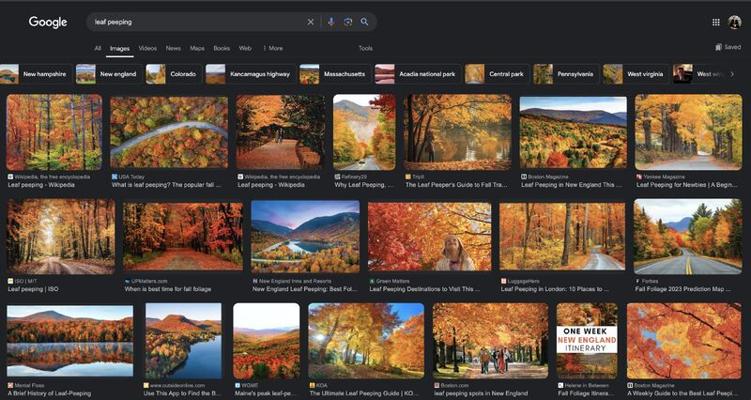Open 'The Ultimate Leaf Peeping Guide' KOA link
751x400 pixels.
[x=365, y=394]
